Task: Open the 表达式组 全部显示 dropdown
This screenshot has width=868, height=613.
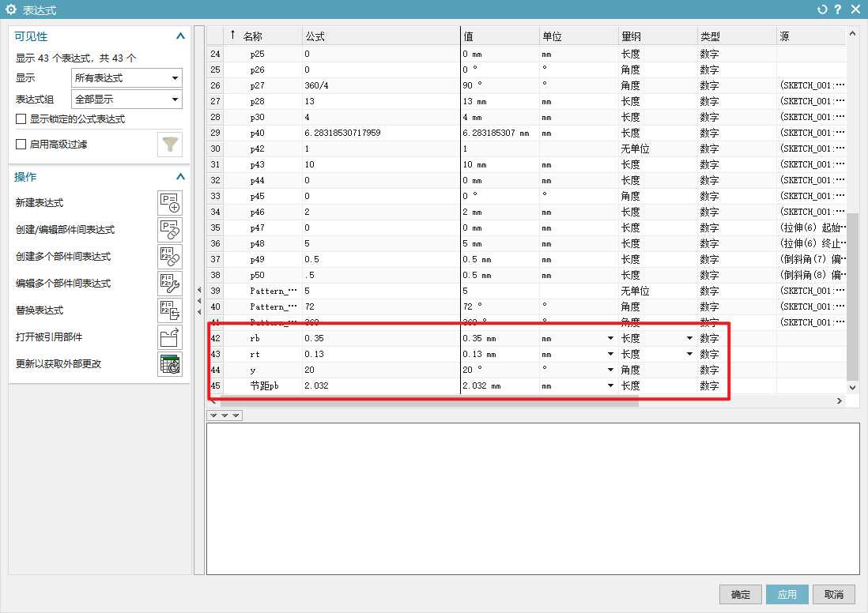Action: [x=126, y=100]
